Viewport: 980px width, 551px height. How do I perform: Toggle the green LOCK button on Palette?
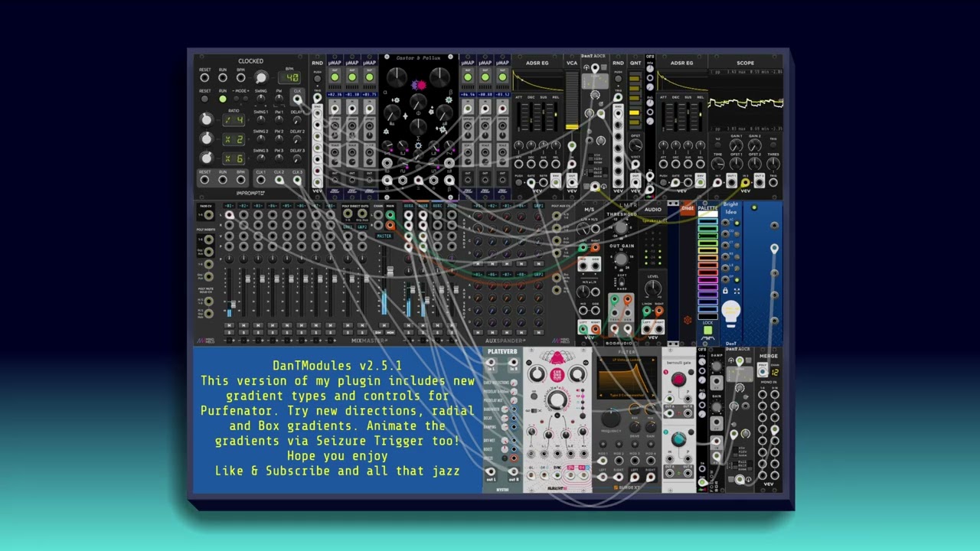pyautogui.click(x=708, y=331)
